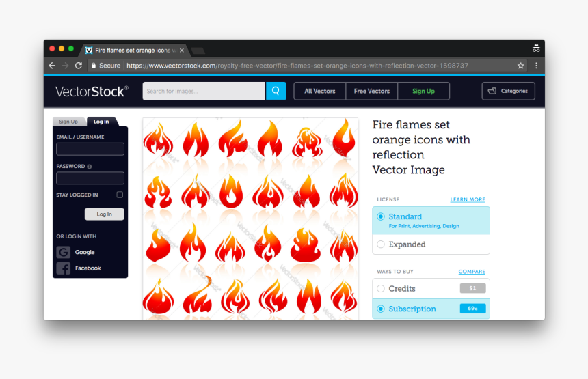Click the password help question icon

(90, 166)
